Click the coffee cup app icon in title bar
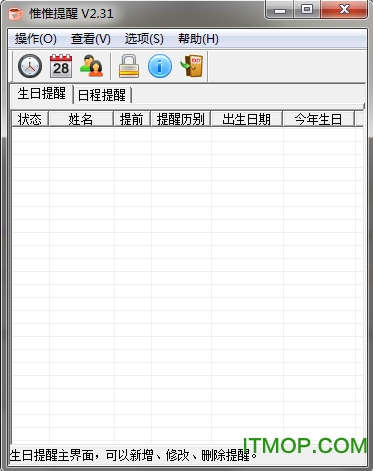Viewport: 373px width, 471px height. [16, 14]
